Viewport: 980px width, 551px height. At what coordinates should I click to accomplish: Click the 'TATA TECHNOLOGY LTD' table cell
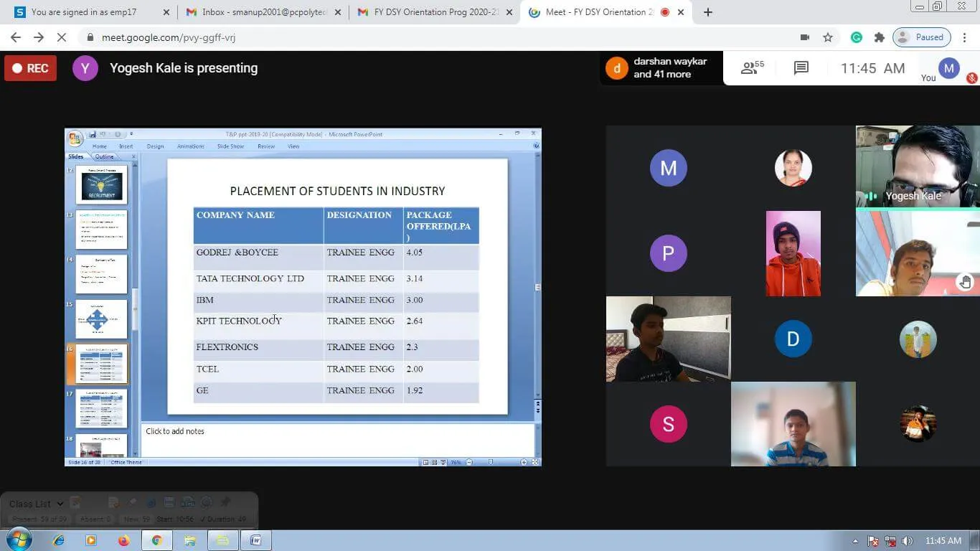(258, 281)
